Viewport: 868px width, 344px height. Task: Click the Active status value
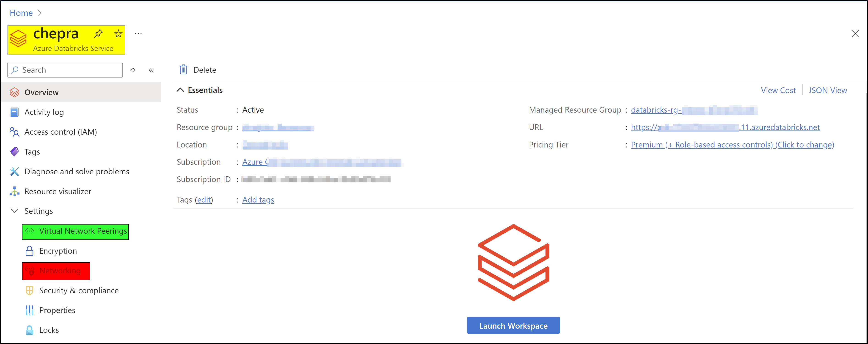pos(253,110)
